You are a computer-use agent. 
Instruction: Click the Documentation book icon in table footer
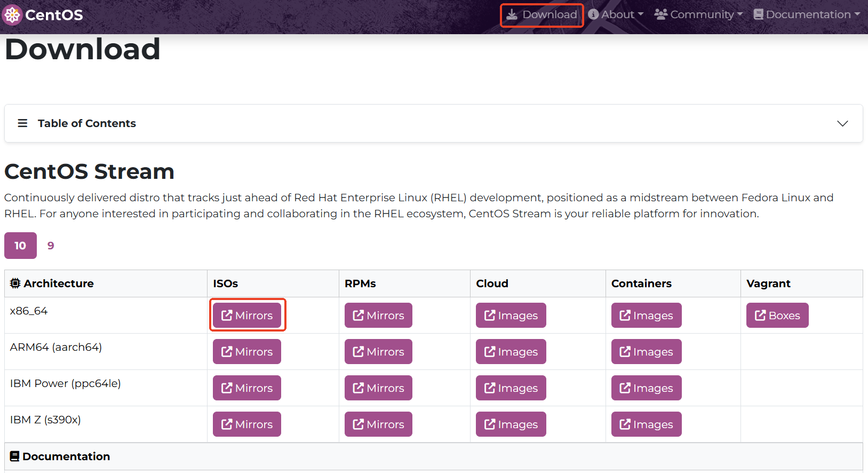coord(15,456)
